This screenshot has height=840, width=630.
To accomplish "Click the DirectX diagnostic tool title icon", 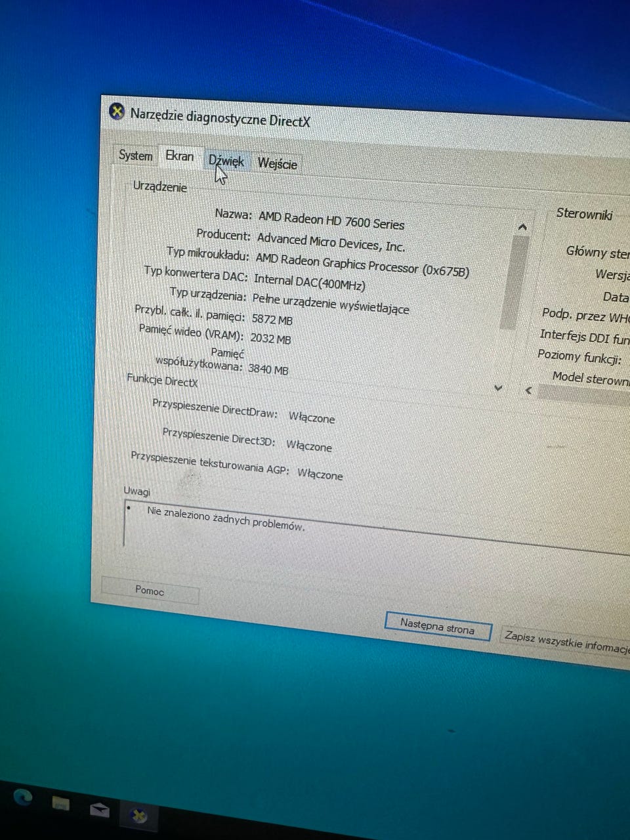I will click(116, 111).
